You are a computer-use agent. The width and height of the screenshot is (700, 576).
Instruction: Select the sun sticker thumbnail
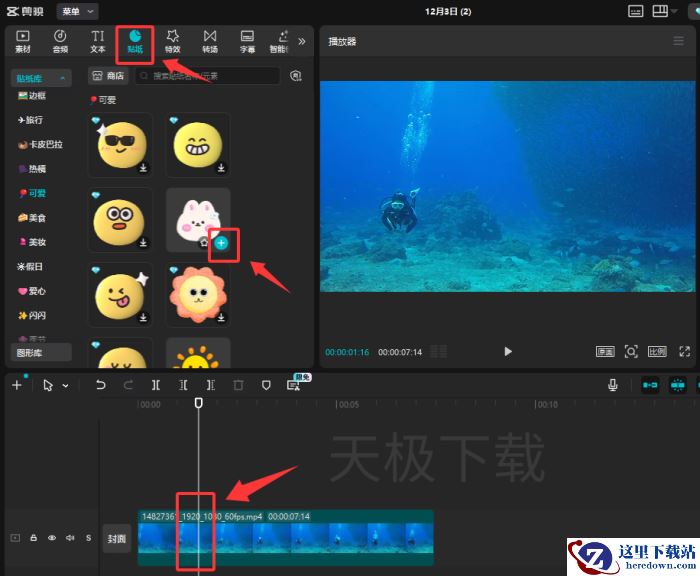tap(198, 353)
